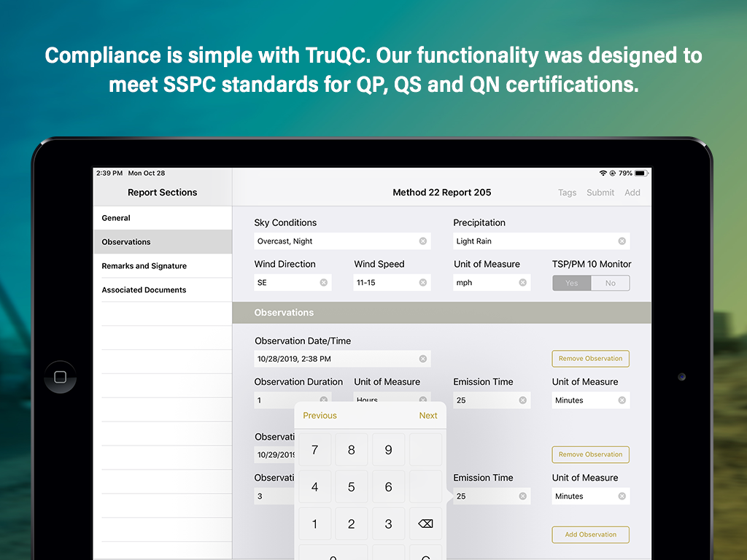The image size is (747, 560).
Task: Tap the 5 key on keypad
Action: [351, 486]
